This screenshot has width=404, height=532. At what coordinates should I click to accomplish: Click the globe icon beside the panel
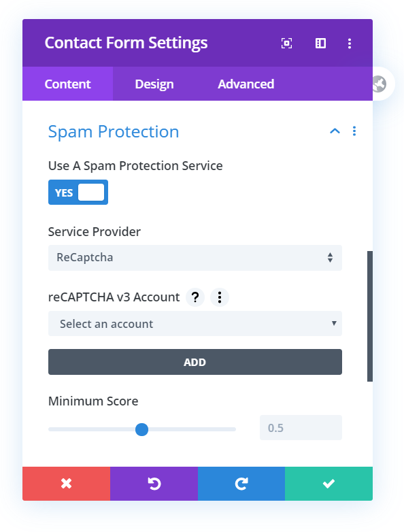click(x=380, y=84)
